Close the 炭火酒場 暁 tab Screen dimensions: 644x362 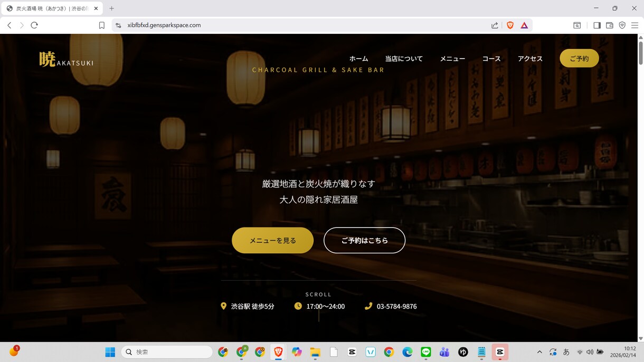pos(96,8)
